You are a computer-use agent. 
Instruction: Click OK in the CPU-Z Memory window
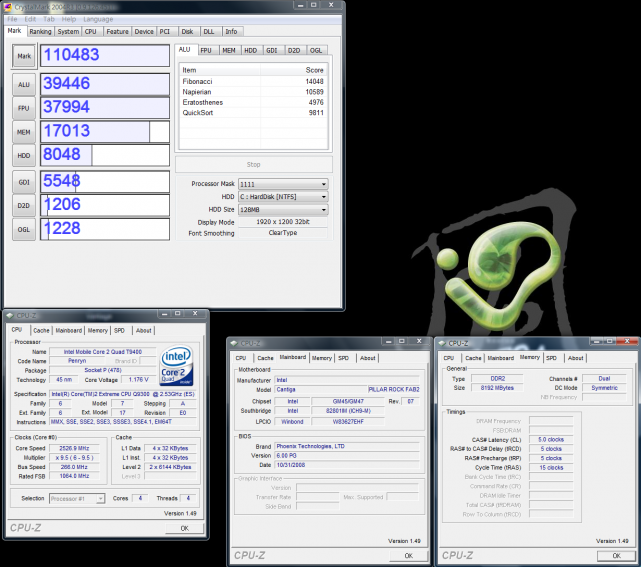pos(616,556)
